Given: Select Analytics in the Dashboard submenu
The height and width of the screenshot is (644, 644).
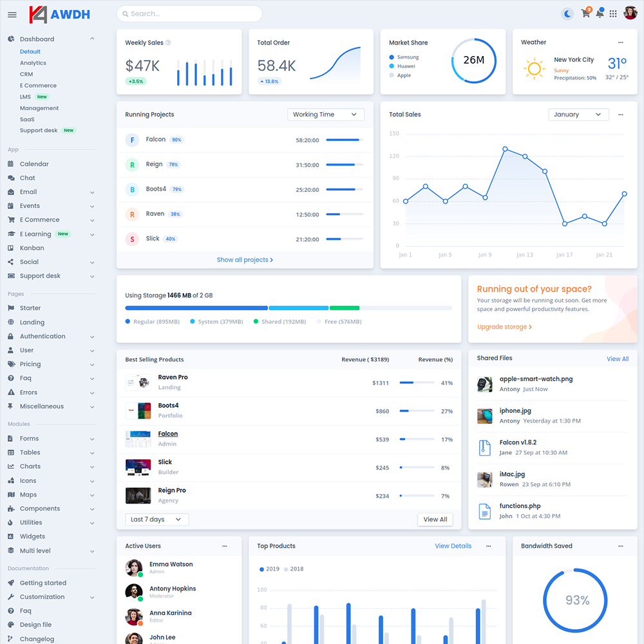Looking at the screenshot, I should pos(33,63).
